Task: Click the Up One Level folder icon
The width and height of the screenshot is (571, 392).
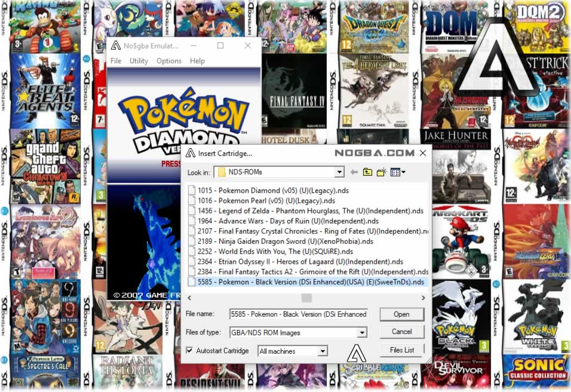Action: [x=368, y=171]
